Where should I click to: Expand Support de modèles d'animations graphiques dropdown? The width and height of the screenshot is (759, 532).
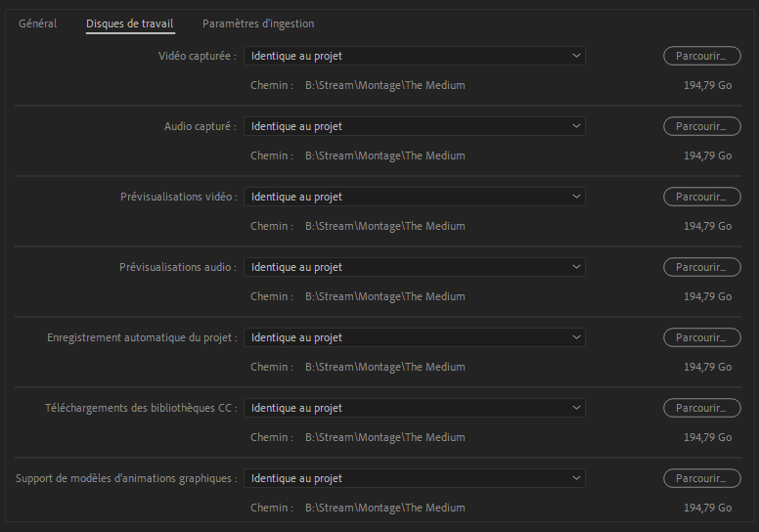click(x=415, y=479)
